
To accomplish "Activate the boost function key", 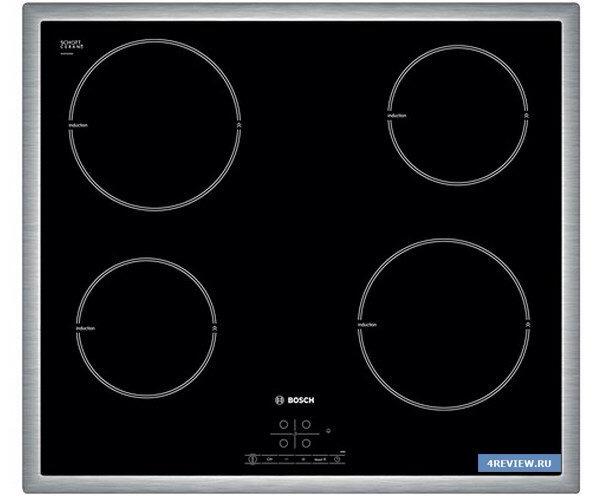I will 320,458.
